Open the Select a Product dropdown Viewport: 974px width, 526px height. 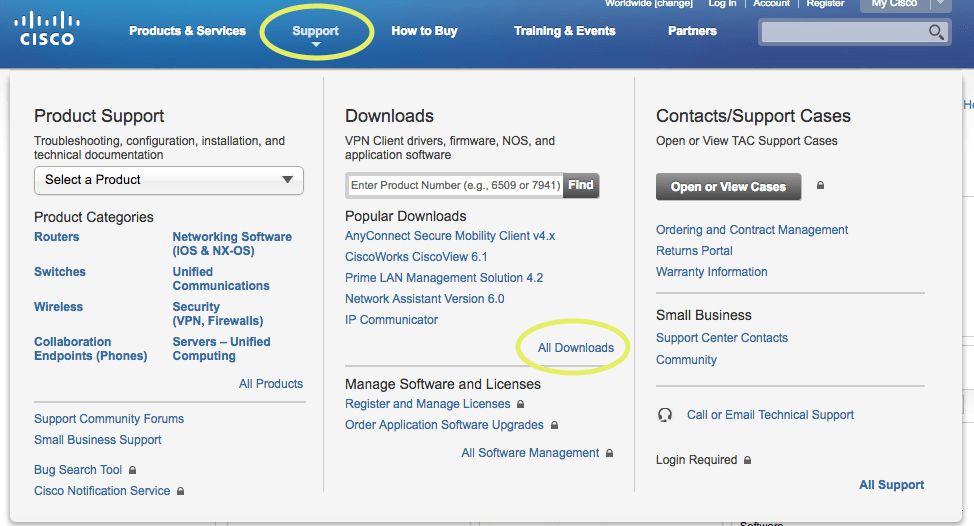pyautogui.click(x=168, y=180)
